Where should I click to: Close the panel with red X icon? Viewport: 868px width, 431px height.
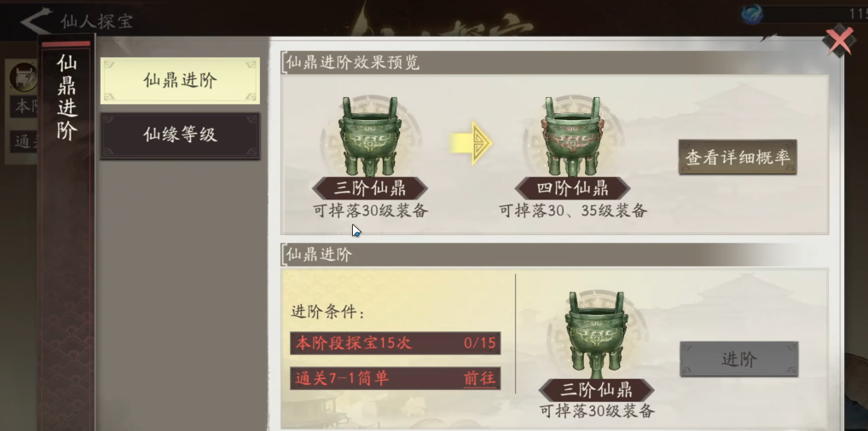pos(839,39)
